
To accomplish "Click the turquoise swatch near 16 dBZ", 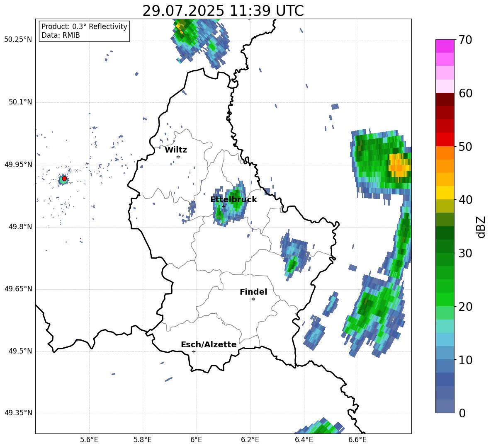I will (445, 326).
